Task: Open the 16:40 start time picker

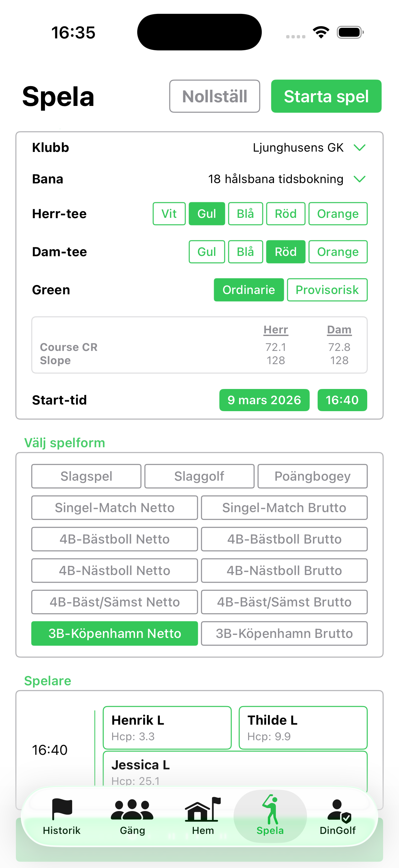Action: click(x=342, y=400)
